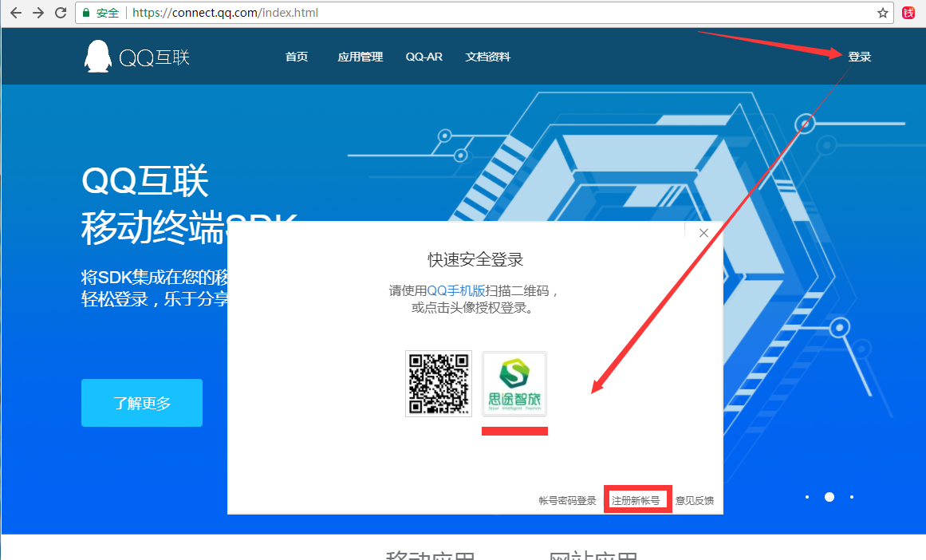Open the 意见反馈 link
Image resolution: width=926 pixels, height=560 pixels.
(694, 501)
